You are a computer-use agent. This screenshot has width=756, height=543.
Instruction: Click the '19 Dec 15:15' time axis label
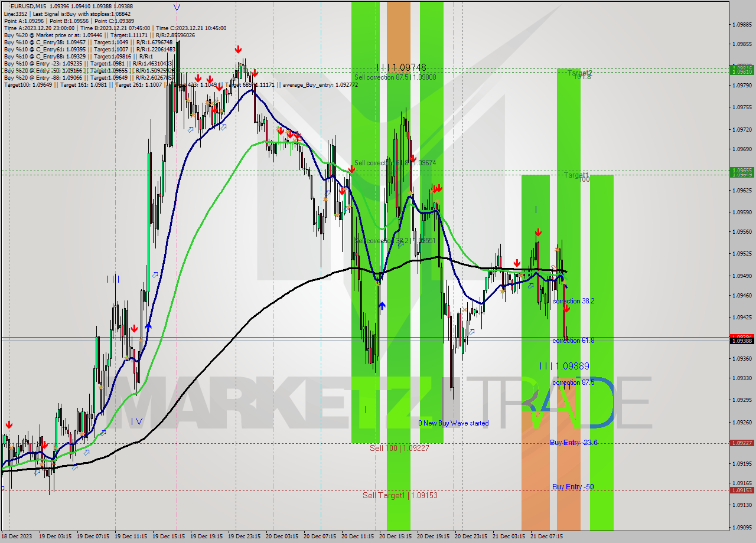click(169, 537)
